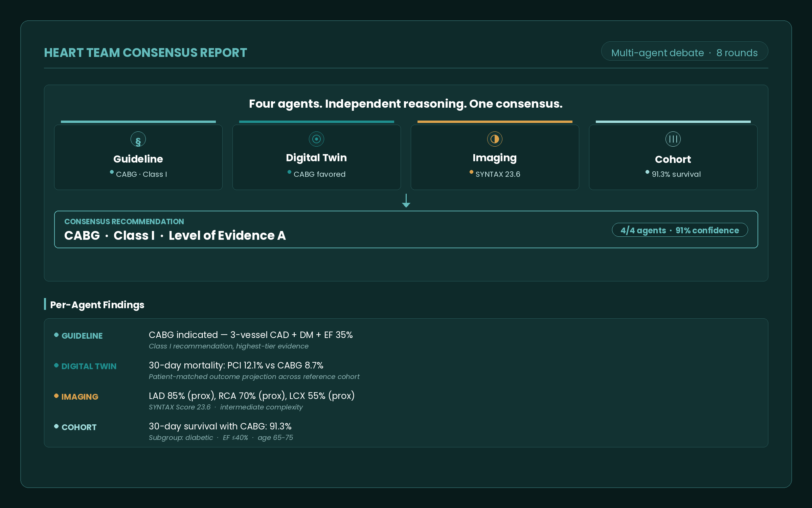Click the Heart Team Consensus Report title
Image resolution: width=812 pixels, height=508 pixels.
(x=145, y=53)
